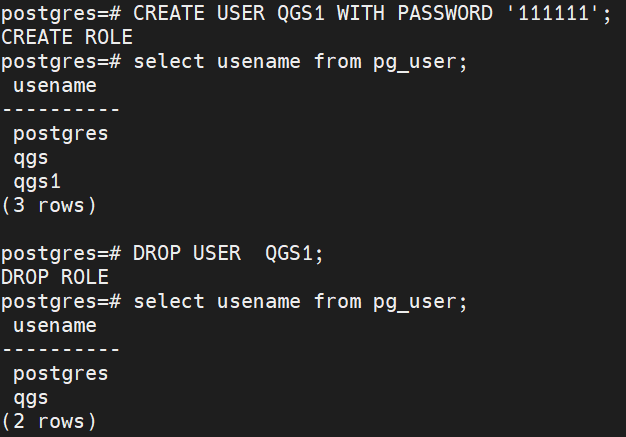The width and height of the screenshot is (626, 437).
Task: Click the (2 rows) result count
Action: (x=49, y=421)
